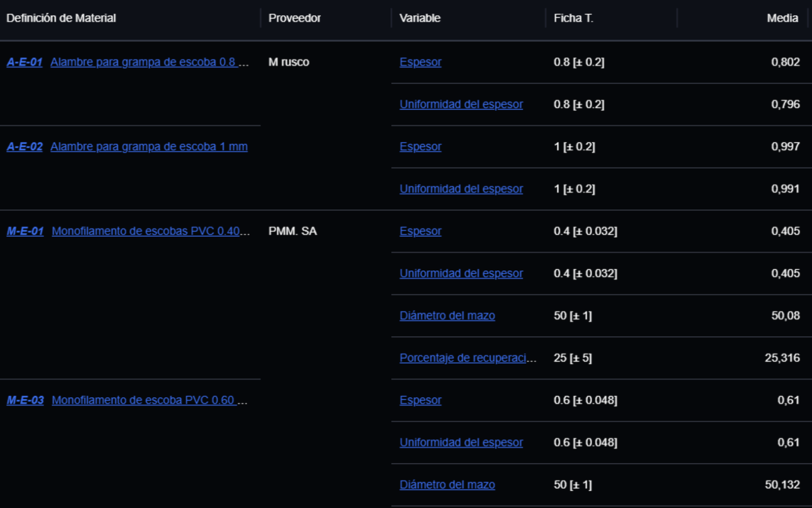Open 'Monofilamento de escoba PVC 0.60' link
Viewport: 812px width, 508px height.
tap(150, 400)
